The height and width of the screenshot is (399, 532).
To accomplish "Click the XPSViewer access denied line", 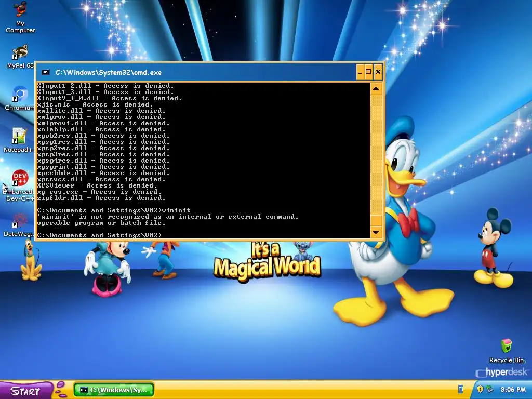I will 97,185.
